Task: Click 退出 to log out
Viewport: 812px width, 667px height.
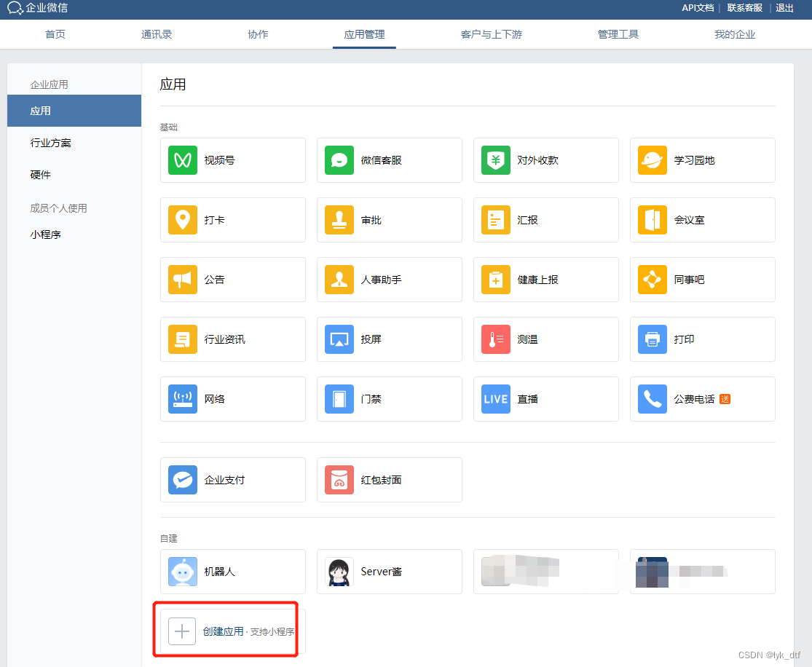Action: coord(784,8)
